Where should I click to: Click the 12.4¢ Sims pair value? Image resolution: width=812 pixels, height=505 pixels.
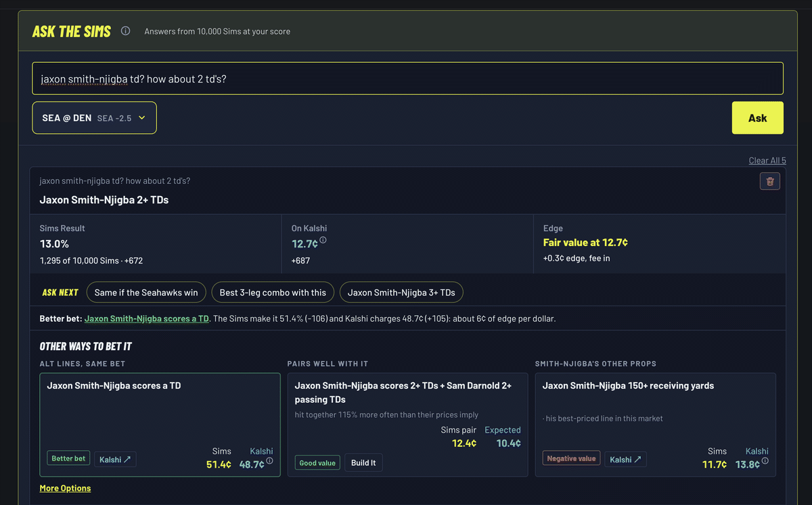coord(464,443)
